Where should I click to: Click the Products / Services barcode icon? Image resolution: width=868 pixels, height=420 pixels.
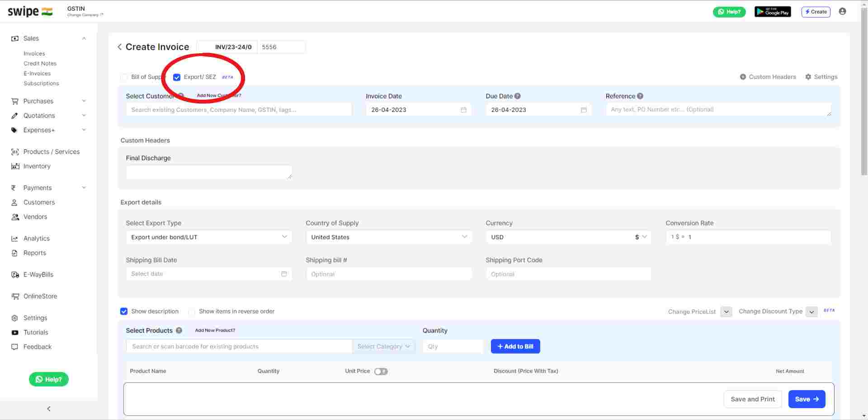point(15,152)
